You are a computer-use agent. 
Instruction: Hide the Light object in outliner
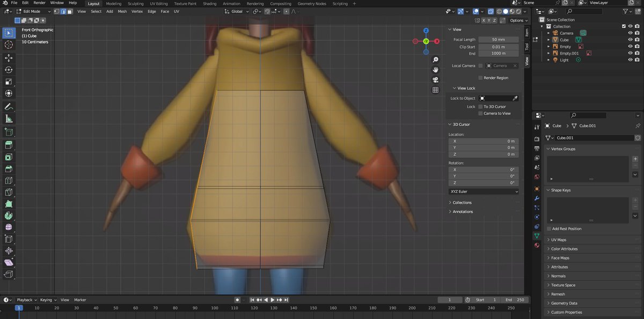pos(630,60)
